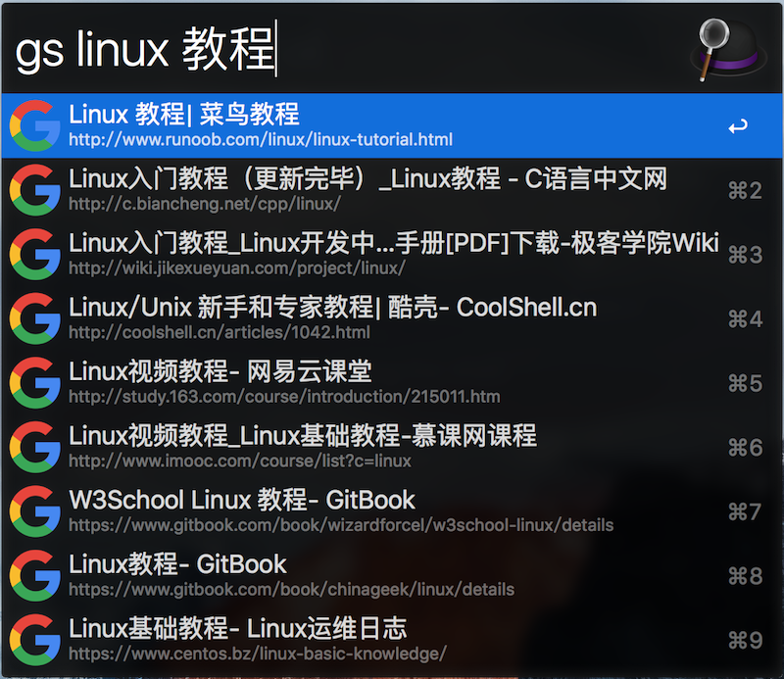
Task: Click Google icon beside W3School Linux 教程 result
Action: 33,510
